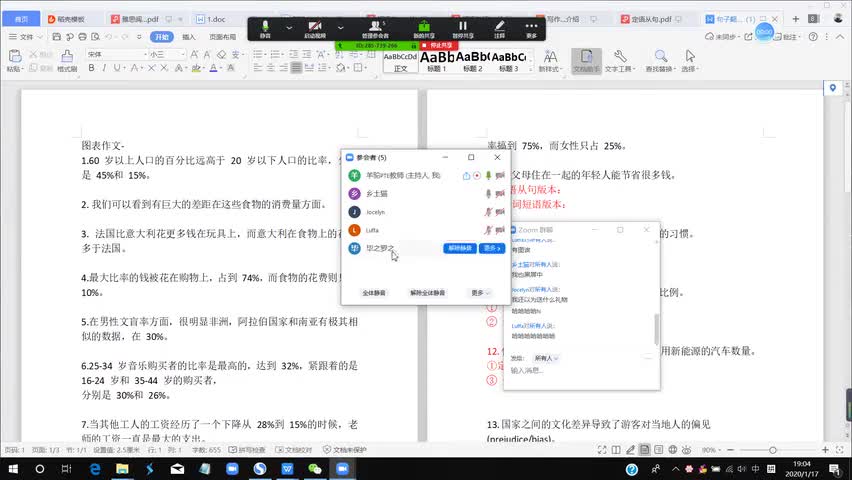This screenshot has width=852, height=480.
Task: Open File Explorer from the taskbar
Action: tap(122, 469)
